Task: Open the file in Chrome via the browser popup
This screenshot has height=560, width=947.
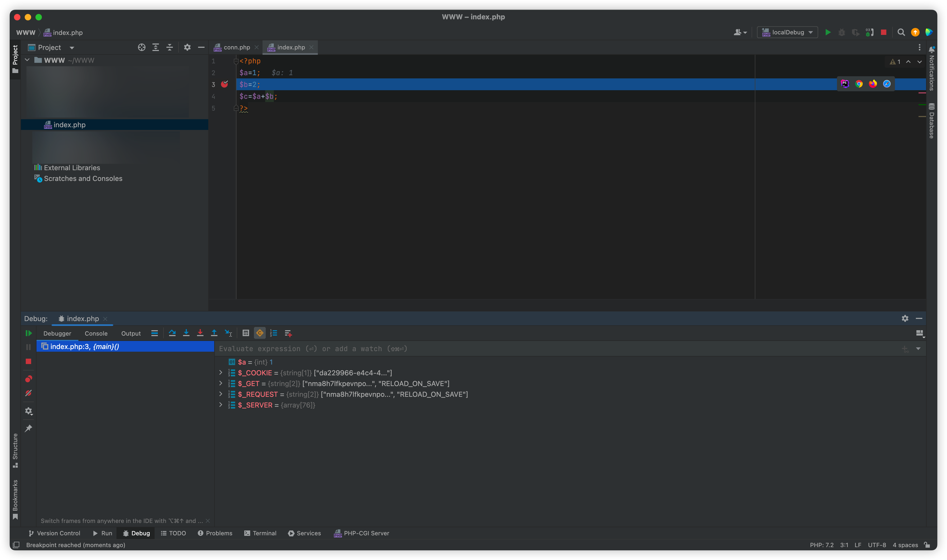Action: [859, 84]
